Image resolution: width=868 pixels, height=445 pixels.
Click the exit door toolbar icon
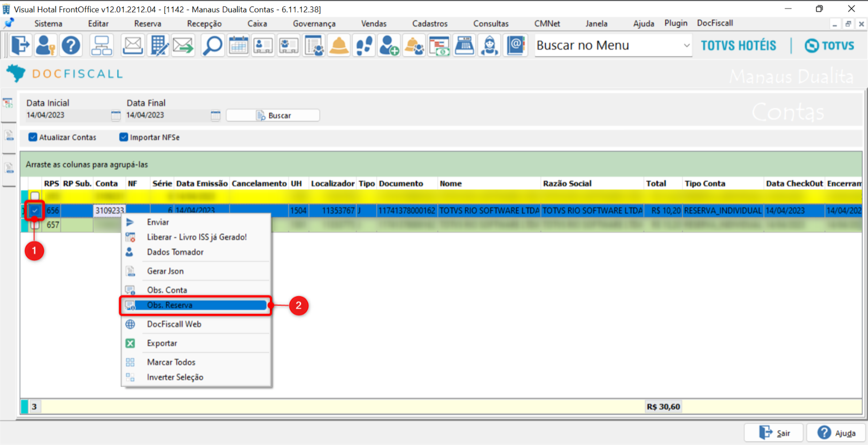point(20,45)
